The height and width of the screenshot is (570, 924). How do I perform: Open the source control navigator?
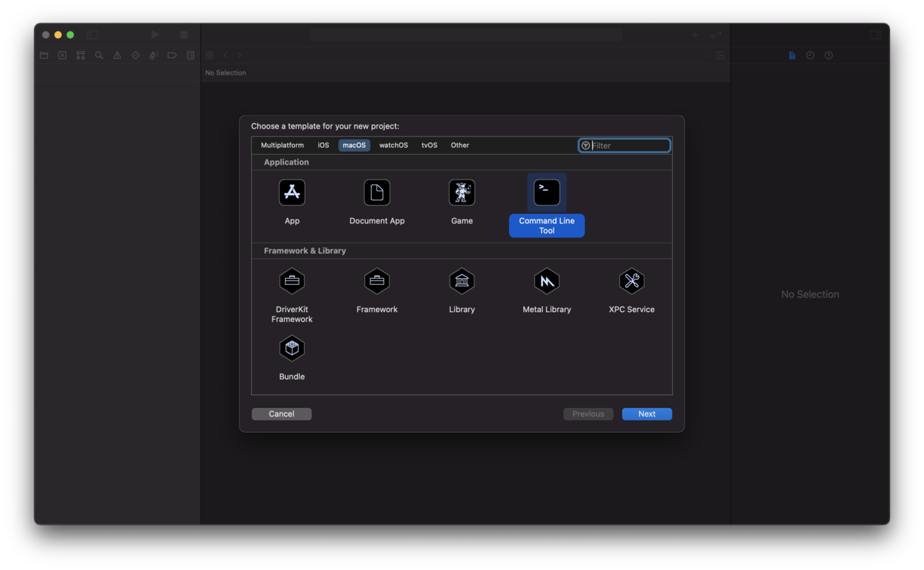62,55
